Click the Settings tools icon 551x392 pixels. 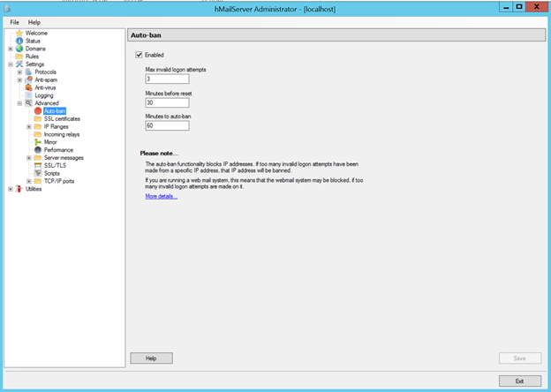(19, 64)
